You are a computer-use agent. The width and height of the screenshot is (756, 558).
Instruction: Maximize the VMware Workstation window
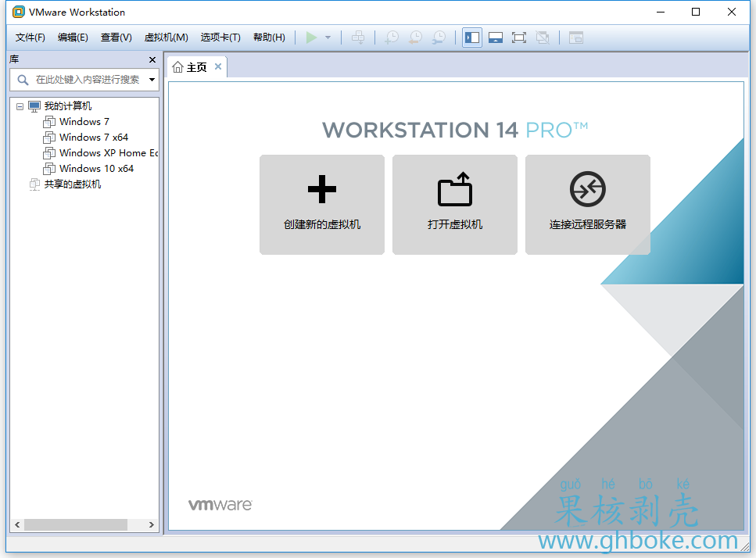pos(696,12)
